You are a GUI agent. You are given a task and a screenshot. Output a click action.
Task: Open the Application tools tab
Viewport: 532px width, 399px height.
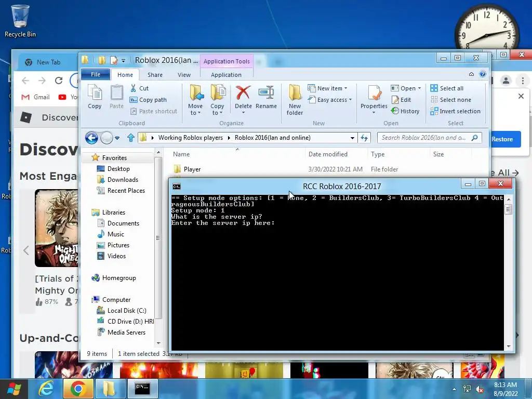tap(227, 75)
